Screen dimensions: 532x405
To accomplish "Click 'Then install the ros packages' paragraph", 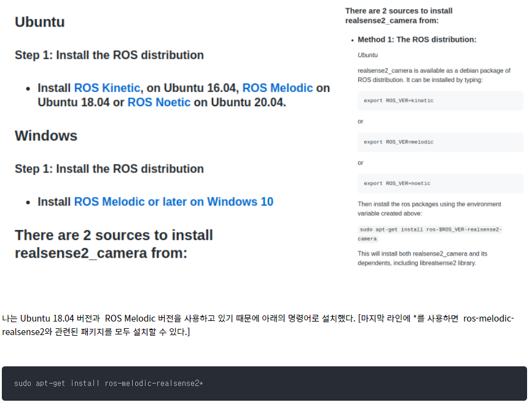I will click(429, 209).
